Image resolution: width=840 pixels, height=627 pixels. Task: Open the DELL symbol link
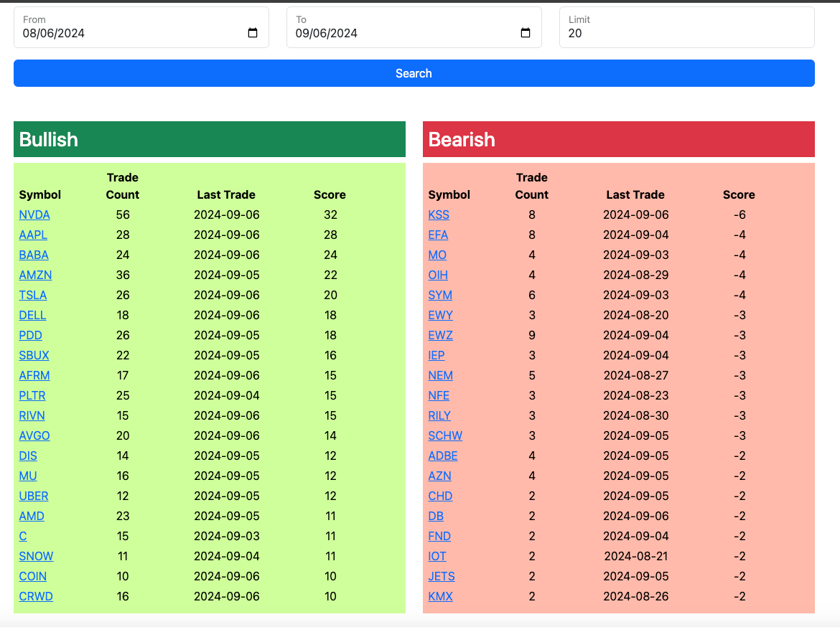(x=32, y=316)
